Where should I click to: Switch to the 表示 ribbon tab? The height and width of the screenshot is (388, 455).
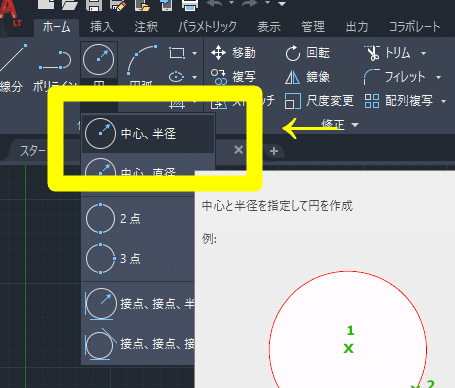(269, 27)
